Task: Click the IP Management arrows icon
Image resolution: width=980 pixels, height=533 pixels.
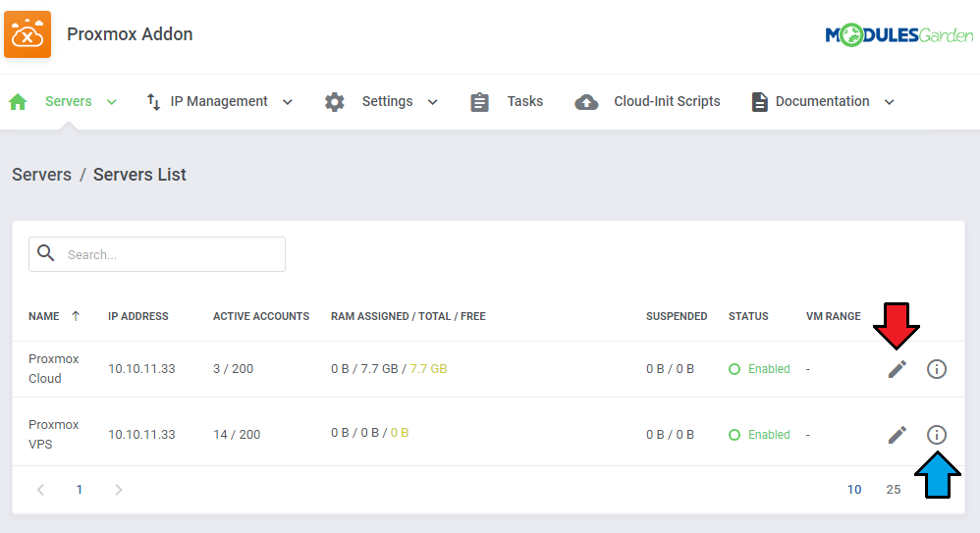Action: pos(154,101)
